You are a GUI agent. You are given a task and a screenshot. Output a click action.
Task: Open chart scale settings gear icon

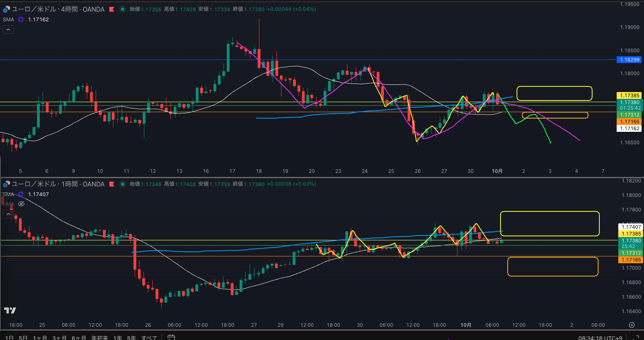pos(632,325)
